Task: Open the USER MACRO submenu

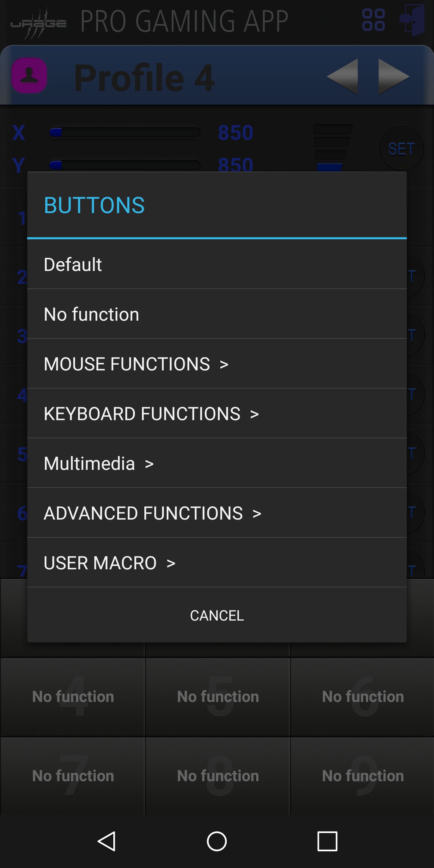Action: click(217, 563)
